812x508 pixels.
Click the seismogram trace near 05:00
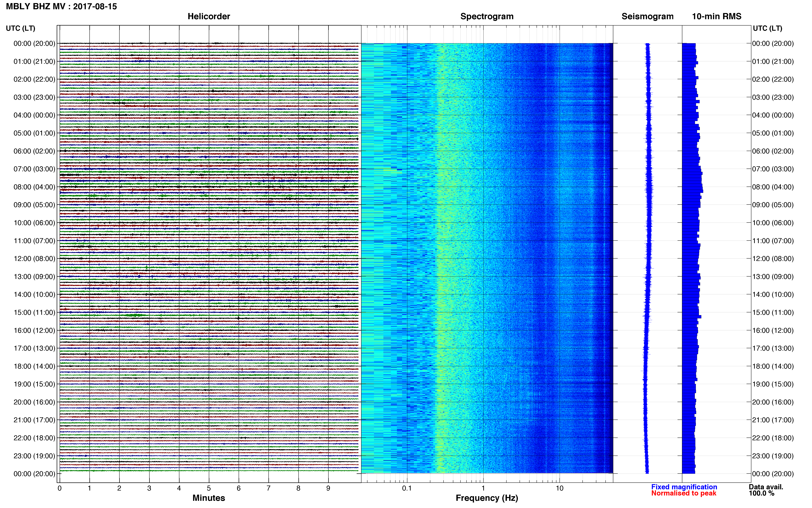click(x=649, y=133)
